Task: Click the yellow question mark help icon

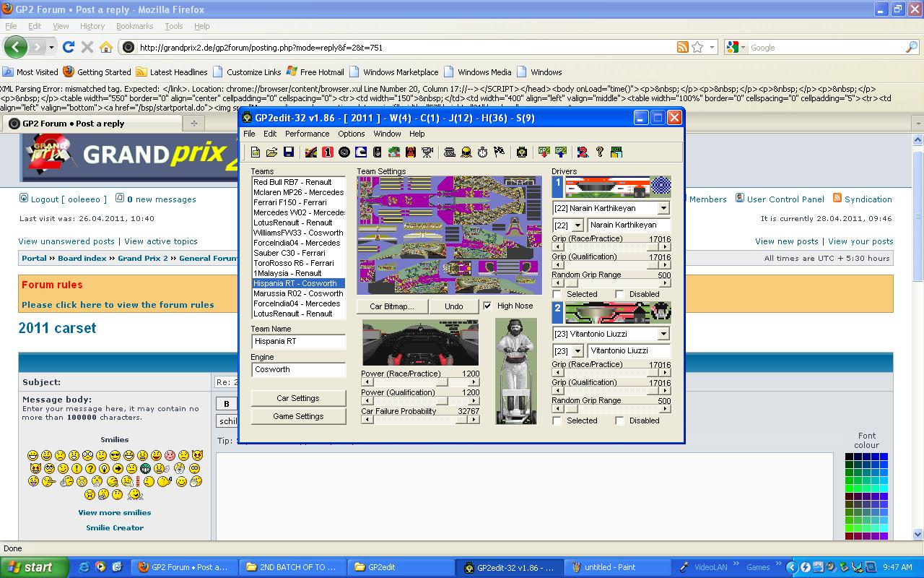Action: 599,152
